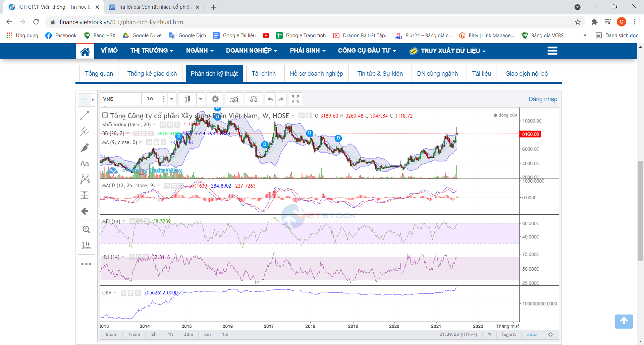
Task: Open the hamburger menu in navigation bar
Action: tap(552, 51)
